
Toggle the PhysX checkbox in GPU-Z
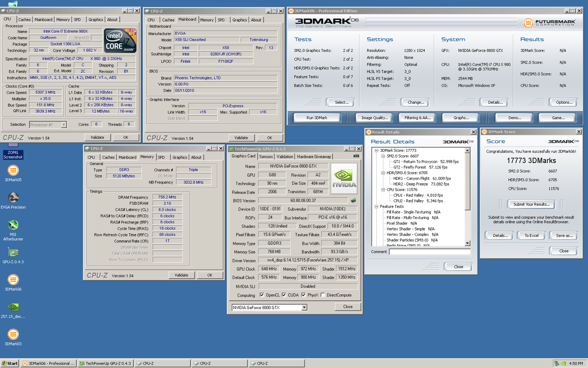(303, 295)
